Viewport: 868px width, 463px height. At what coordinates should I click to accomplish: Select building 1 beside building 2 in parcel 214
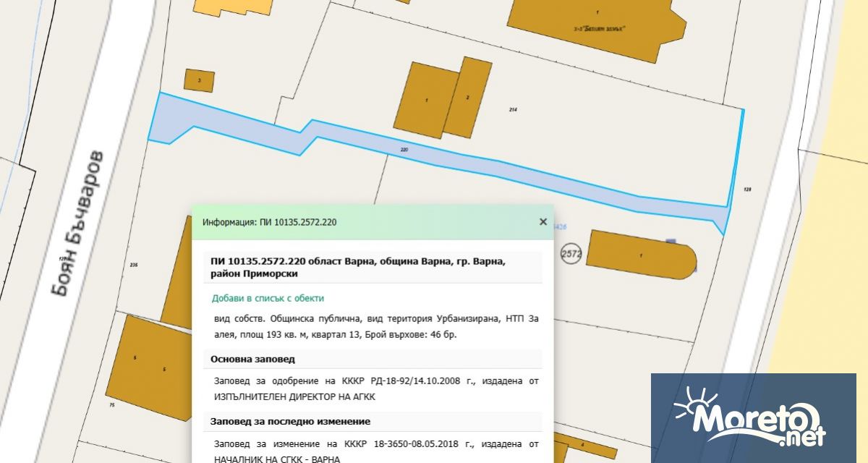pyautogui.click(x=427, y=99)
